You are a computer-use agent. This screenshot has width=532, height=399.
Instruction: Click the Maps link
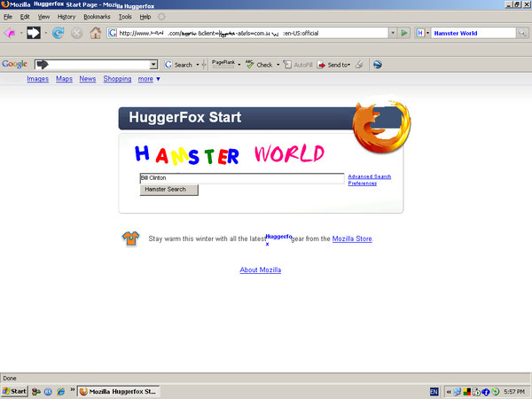[64, 79]
